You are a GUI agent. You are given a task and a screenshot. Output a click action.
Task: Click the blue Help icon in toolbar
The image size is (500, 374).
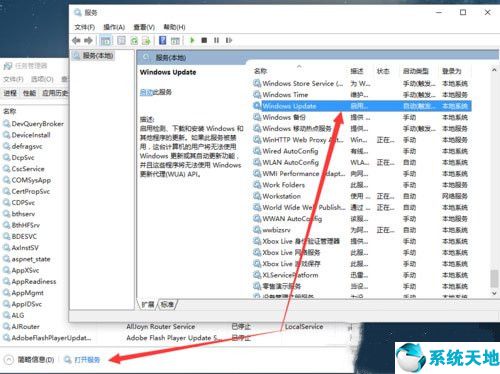[162, 40]
